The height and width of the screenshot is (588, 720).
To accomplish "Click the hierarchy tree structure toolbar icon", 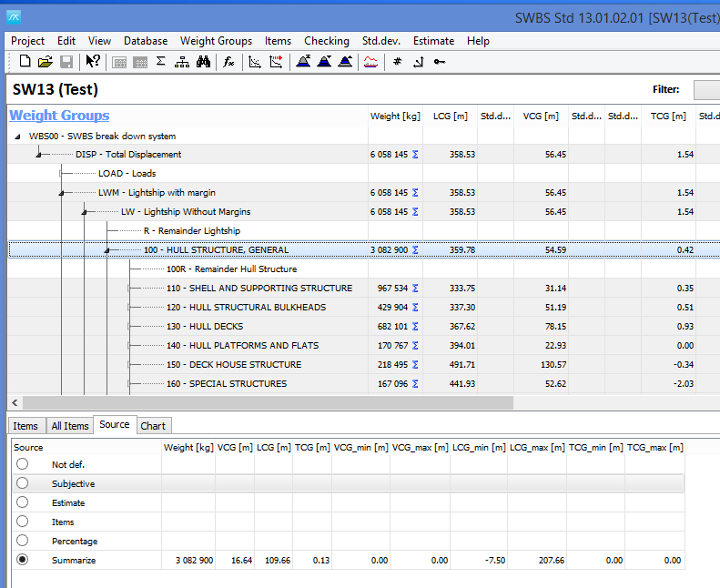I will tap(182, 62).
